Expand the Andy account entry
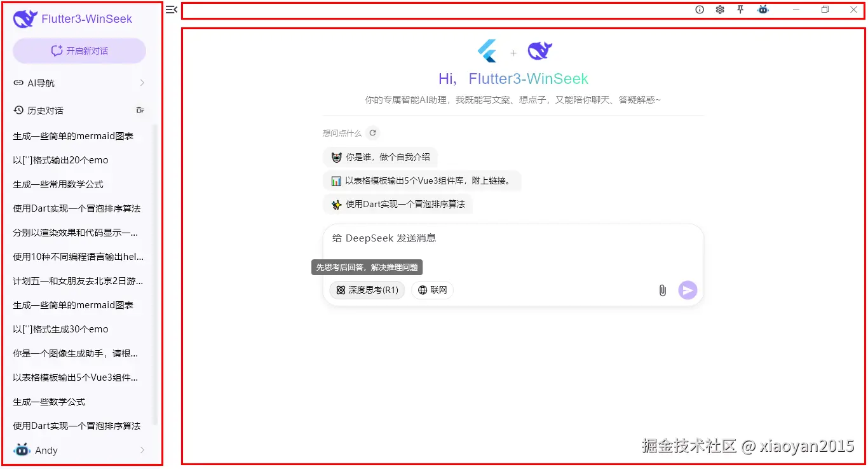Screen dimensions: 868x469 click(x=79, y=450)
